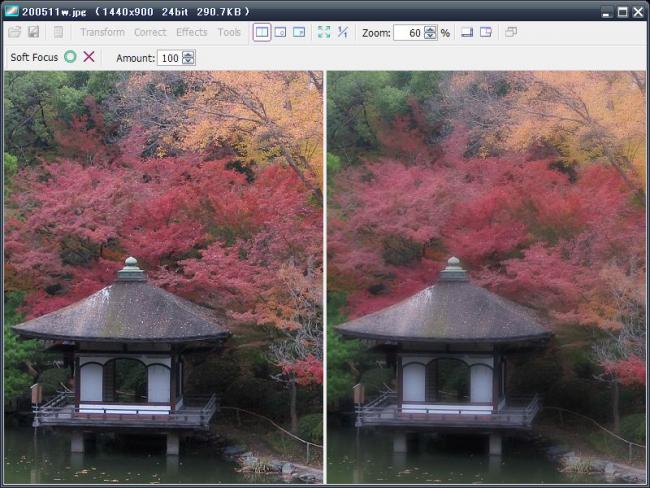Image resolution: width=650 pixels, height=488 pixels.
Task: Select the side-by-side split view mode
Action: 262,32
